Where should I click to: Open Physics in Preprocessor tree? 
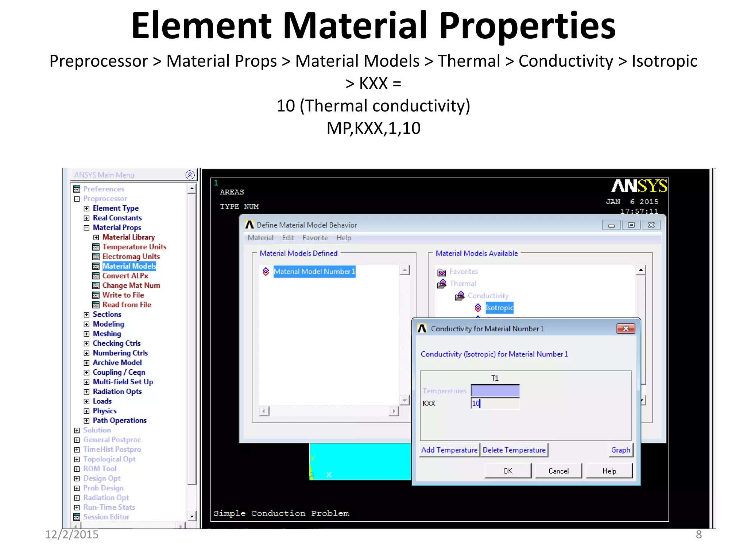[104, 411]
